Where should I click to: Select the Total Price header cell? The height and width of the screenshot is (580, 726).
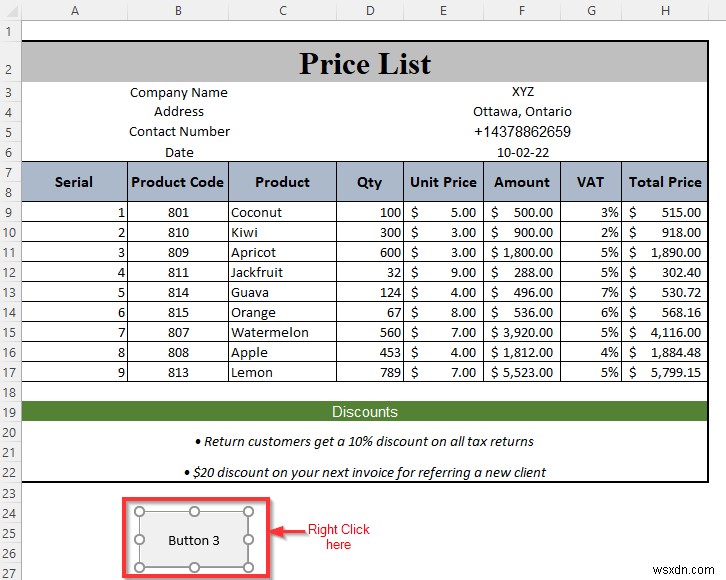coord(665,182)
